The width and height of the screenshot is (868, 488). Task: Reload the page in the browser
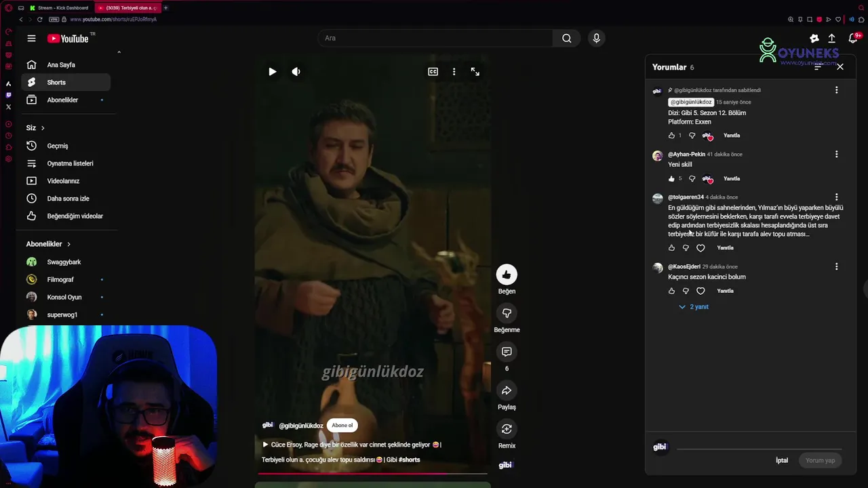(x=39, y=20)
